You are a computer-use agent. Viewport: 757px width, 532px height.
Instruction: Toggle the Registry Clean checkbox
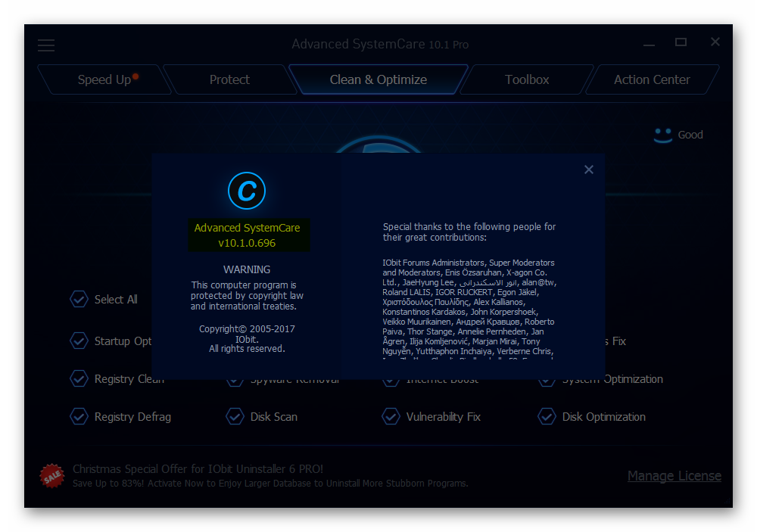[79, 378]
